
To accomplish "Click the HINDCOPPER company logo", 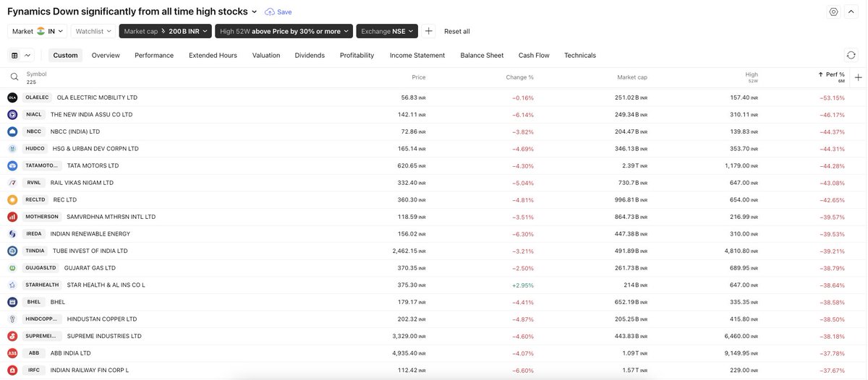I will (x=12, y=319).
